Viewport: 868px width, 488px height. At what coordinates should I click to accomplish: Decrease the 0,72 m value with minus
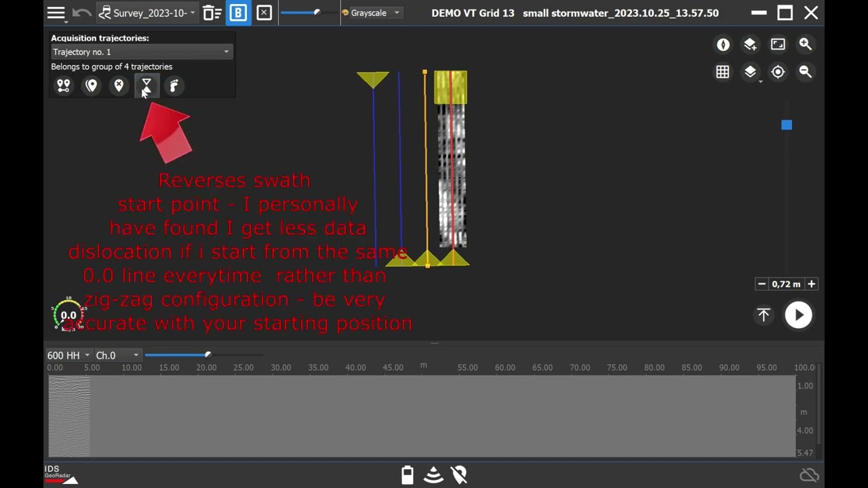pos(762,284)
